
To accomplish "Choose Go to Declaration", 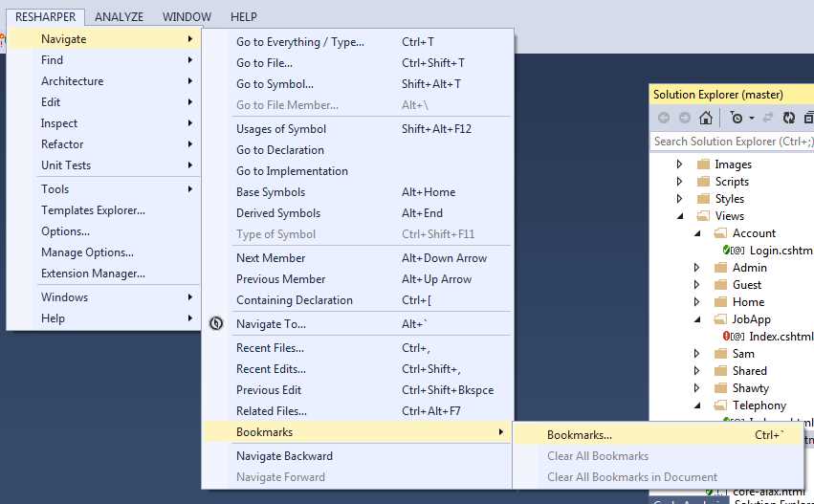I will tap(358, 150).
